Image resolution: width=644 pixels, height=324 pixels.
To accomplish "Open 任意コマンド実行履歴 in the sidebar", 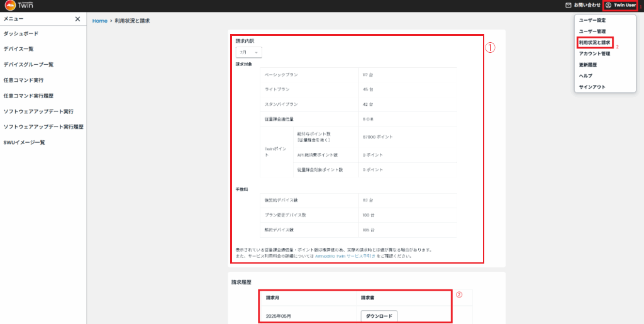I will [28, 96].
